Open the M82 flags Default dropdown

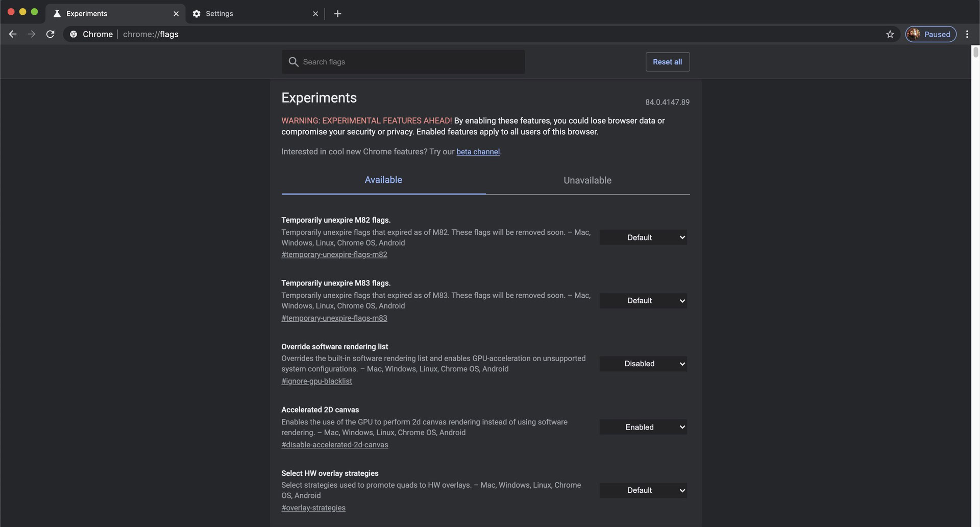tap(643, 237)
